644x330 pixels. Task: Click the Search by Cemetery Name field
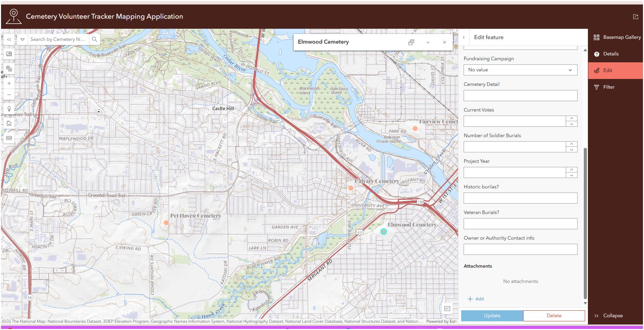click(x=58, y=39)
